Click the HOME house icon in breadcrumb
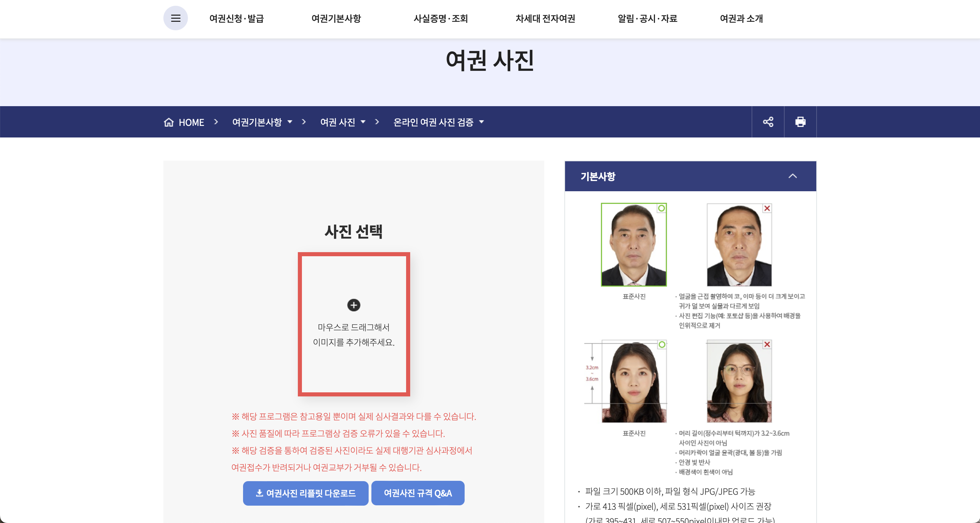 (x=168, y=122)
